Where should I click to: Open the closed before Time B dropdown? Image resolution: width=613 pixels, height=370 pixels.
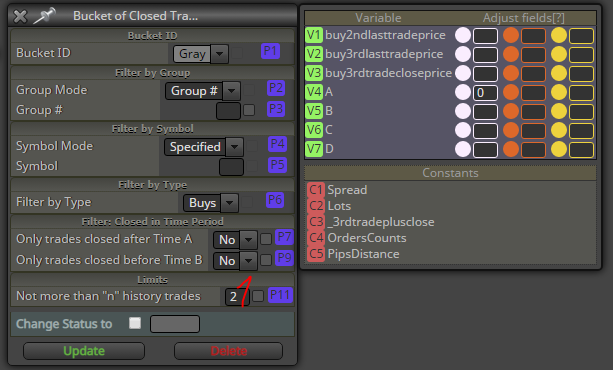(x=235, y=260)
